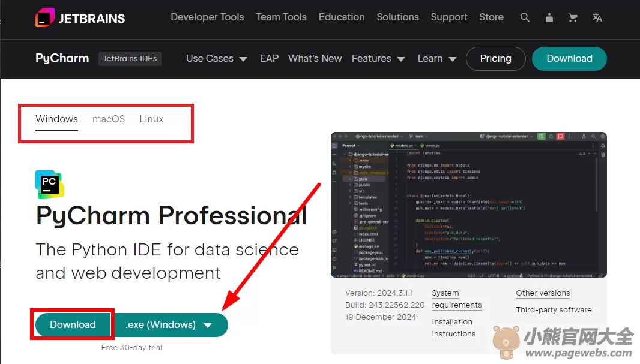
Task: Open Solutions menu
Action: point(397,17)
